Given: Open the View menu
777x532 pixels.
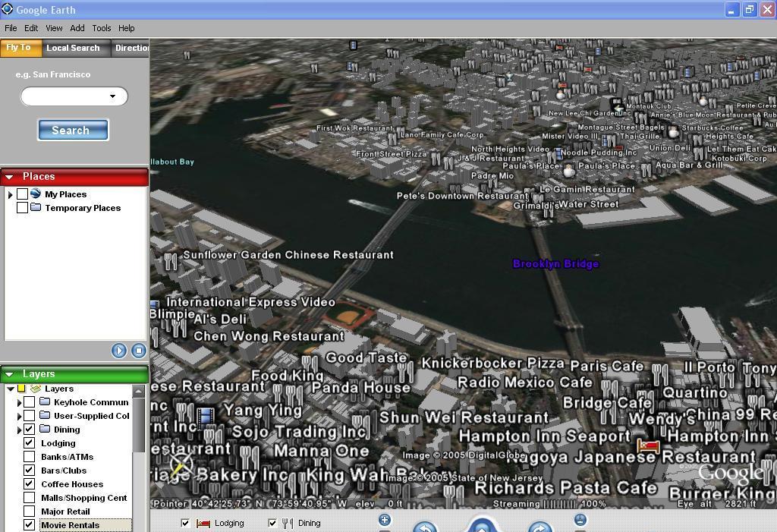Looking at the screenshot, I should [x=54, y=28].
